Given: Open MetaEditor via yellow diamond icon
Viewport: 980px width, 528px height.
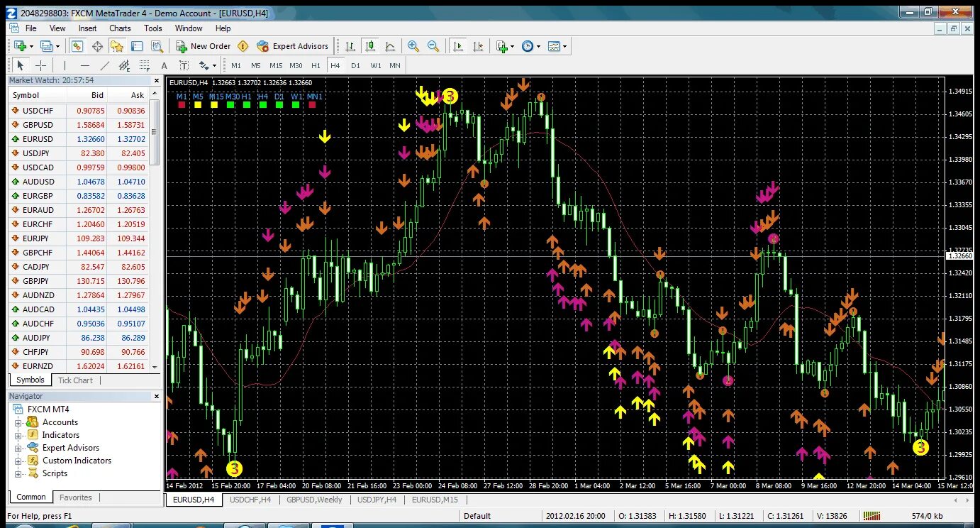Looking at the screenshot, I should coord(243,46).
